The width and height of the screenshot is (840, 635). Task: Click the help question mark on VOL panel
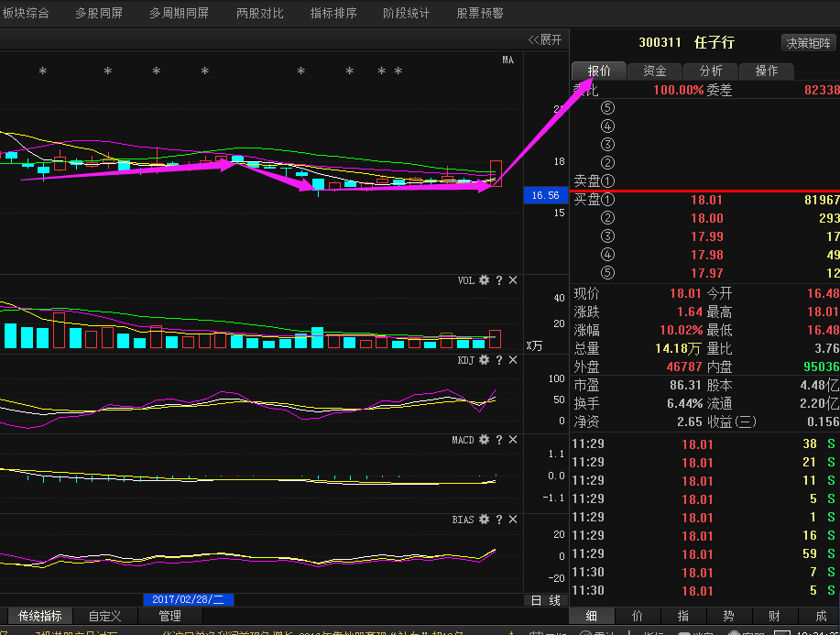pos(498,280)
